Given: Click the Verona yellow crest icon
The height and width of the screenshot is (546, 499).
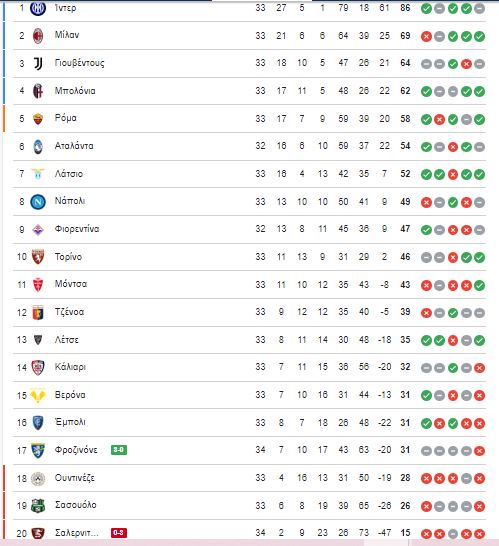Looking at the screenshot, I should coord(38,396).
